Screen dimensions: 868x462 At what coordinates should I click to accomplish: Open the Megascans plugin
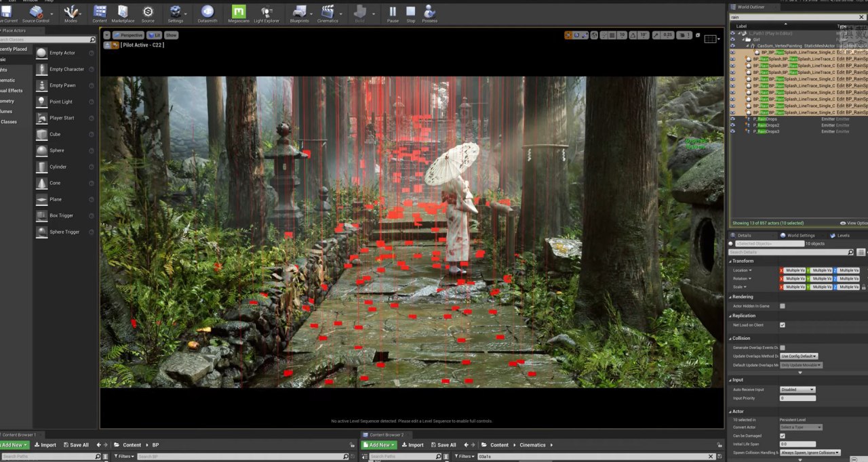(239, 12)
